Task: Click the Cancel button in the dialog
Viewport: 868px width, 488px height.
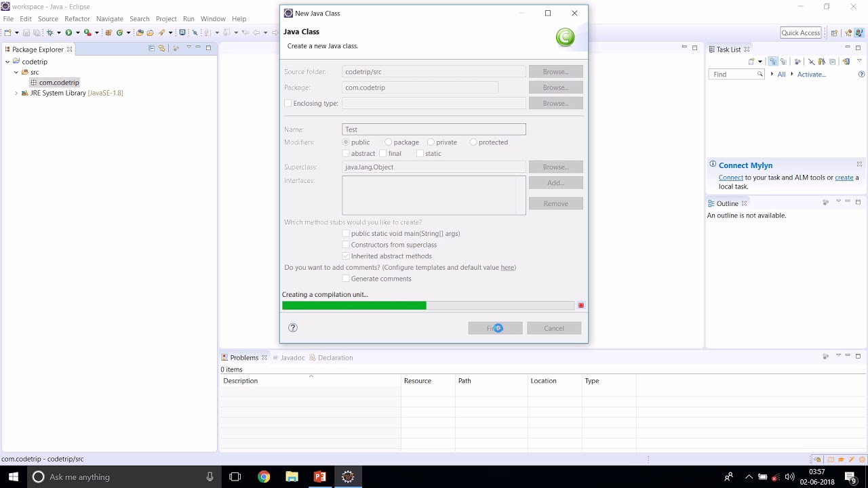Action: coord(554,328)
